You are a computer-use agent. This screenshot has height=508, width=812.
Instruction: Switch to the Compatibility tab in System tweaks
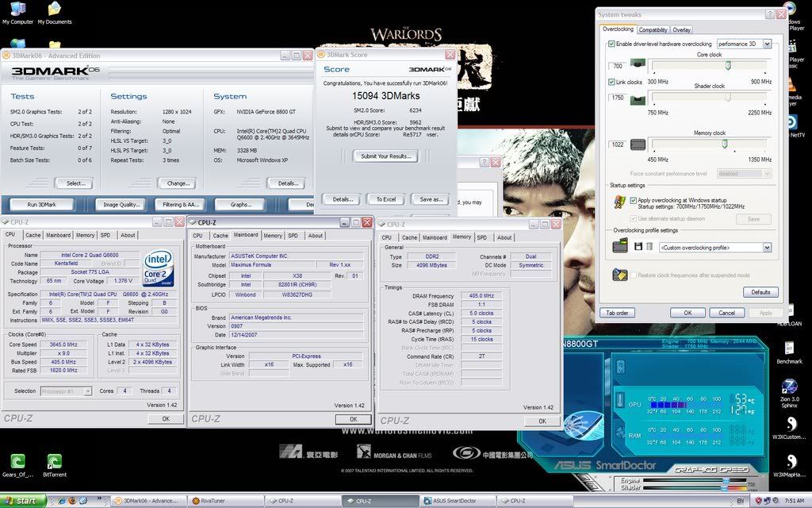coord(653,30)
